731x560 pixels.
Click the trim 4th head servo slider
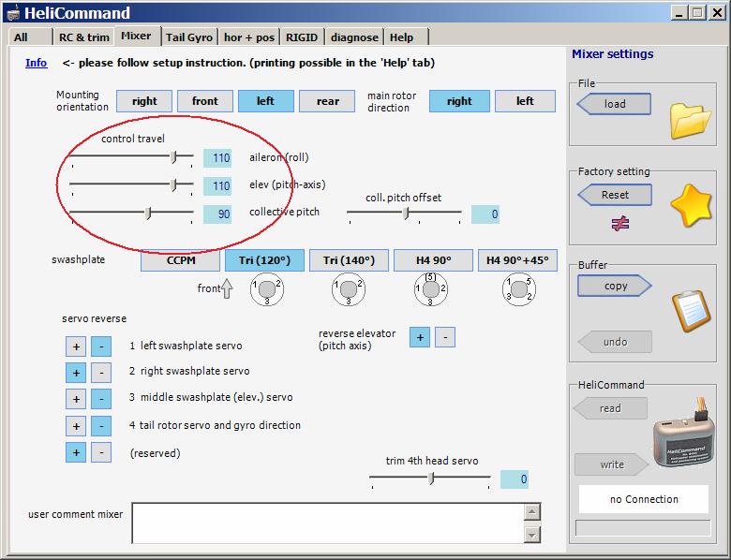coord(430,479)
